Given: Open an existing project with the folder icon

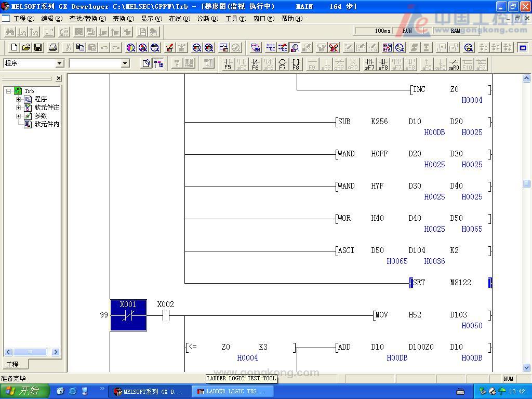Looking at the screenshot, I should [x=26, y=48].
